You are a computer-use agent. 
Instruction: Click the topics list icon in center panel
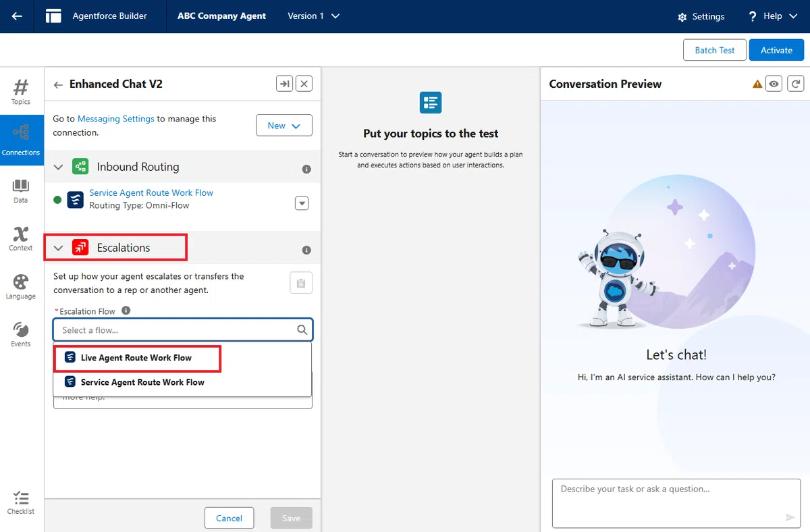[x=431, y=103]
